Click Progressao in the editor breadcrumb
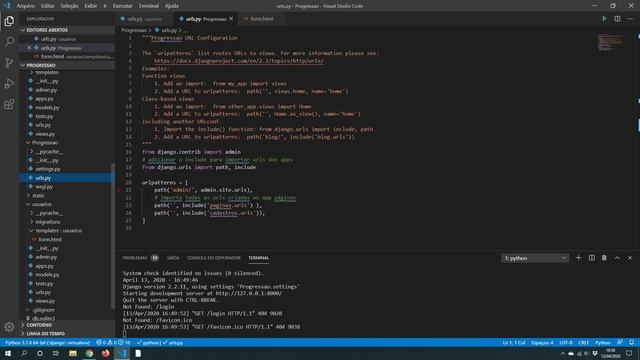Screen dimensions: 640x360 click(x=134, y=30)
